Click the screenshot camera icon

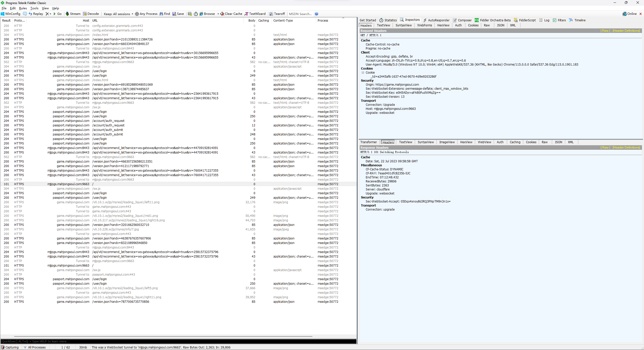[190, 14]
